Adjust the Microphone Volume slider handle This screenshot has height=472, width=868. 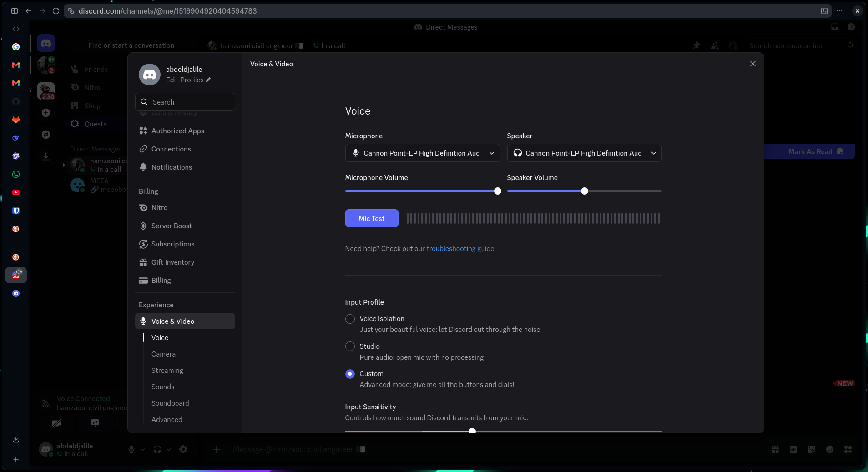(497, 191)
